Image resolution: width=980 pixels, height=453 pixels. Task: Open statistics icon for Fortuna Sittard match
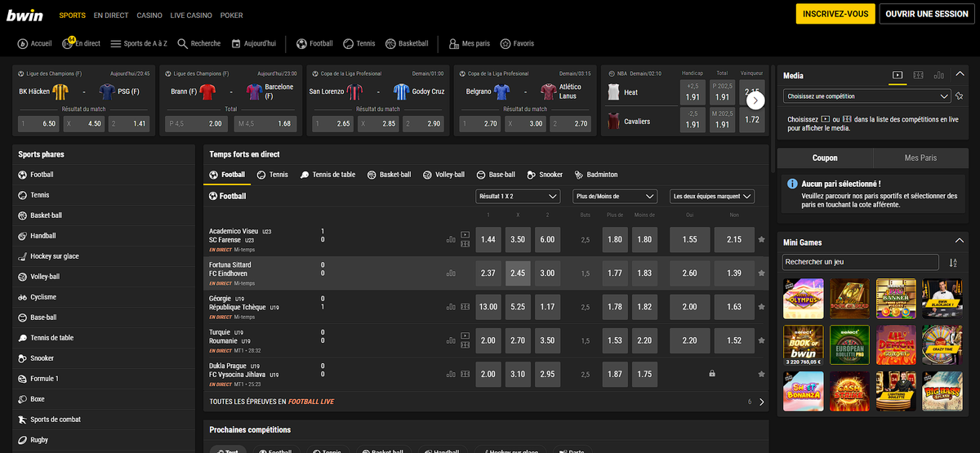451,273
